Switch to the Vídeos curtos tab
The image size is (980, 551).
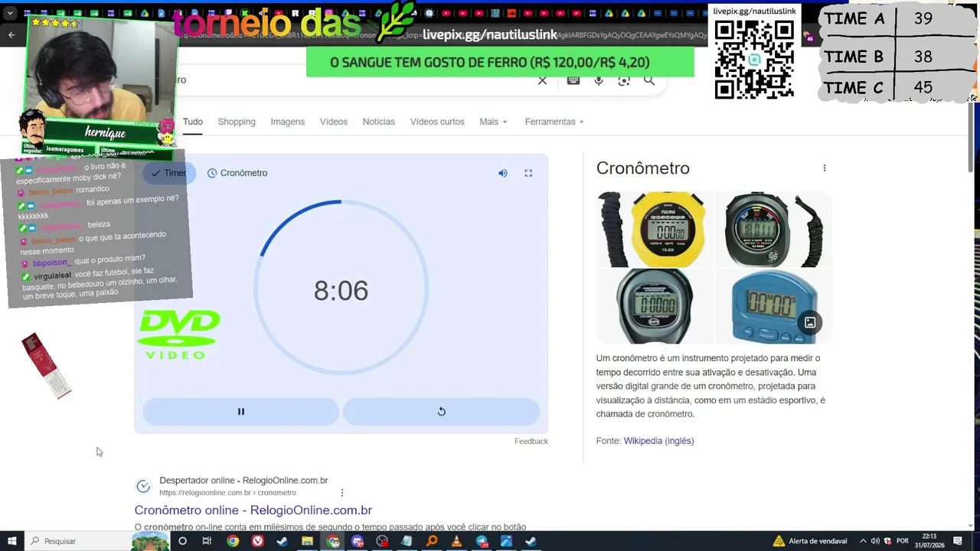tap(437, 122)
